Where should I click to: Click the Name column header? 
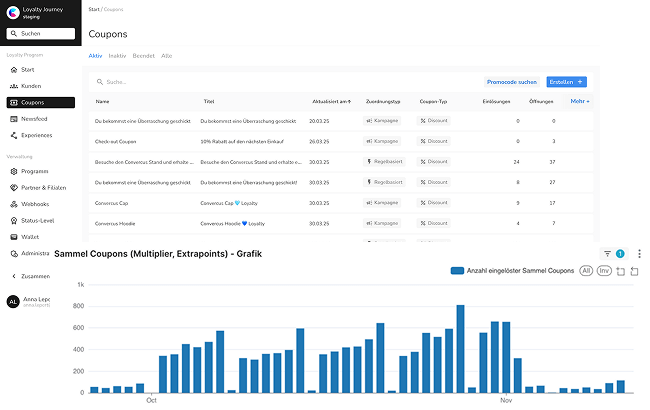click(x=102, y=102)
